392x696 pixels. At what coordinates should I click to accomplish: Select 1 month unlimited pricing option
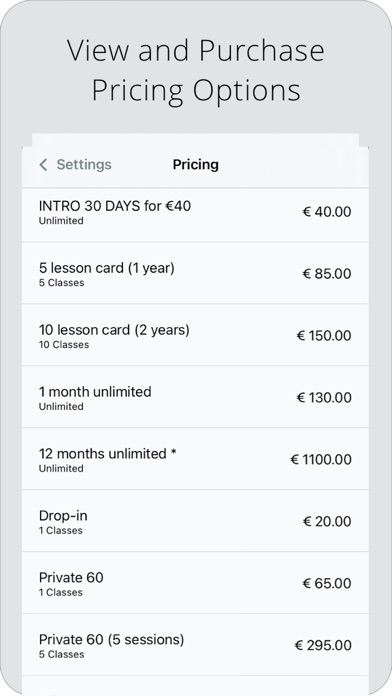point(195,397)
